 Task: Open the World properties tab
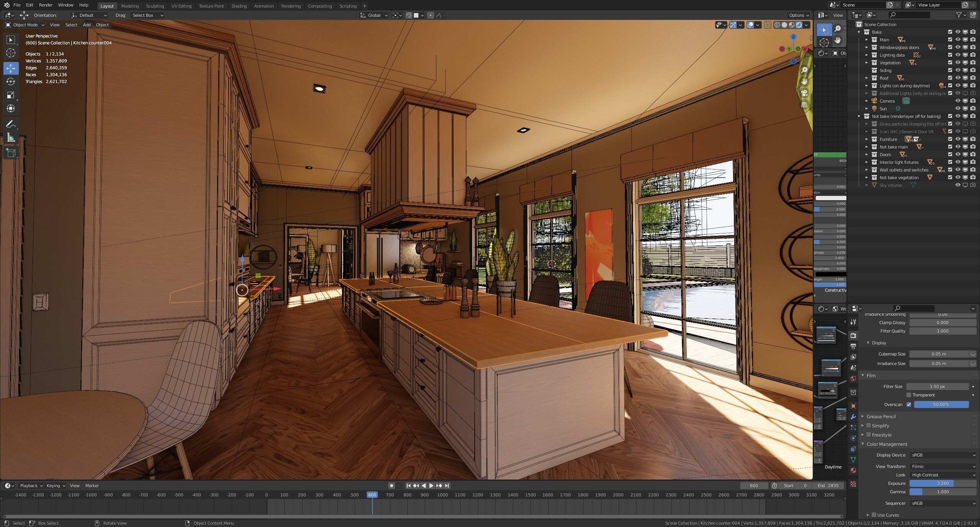tap(853, 379)
